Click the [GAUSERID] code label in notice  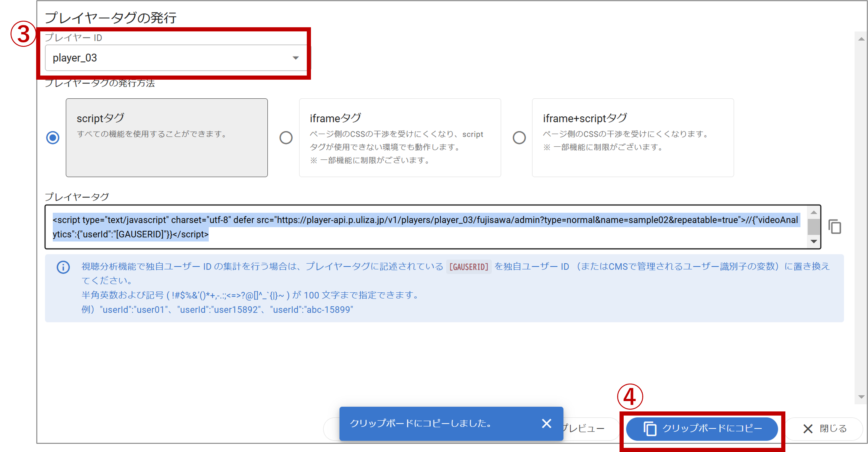[x=469, y=267]
